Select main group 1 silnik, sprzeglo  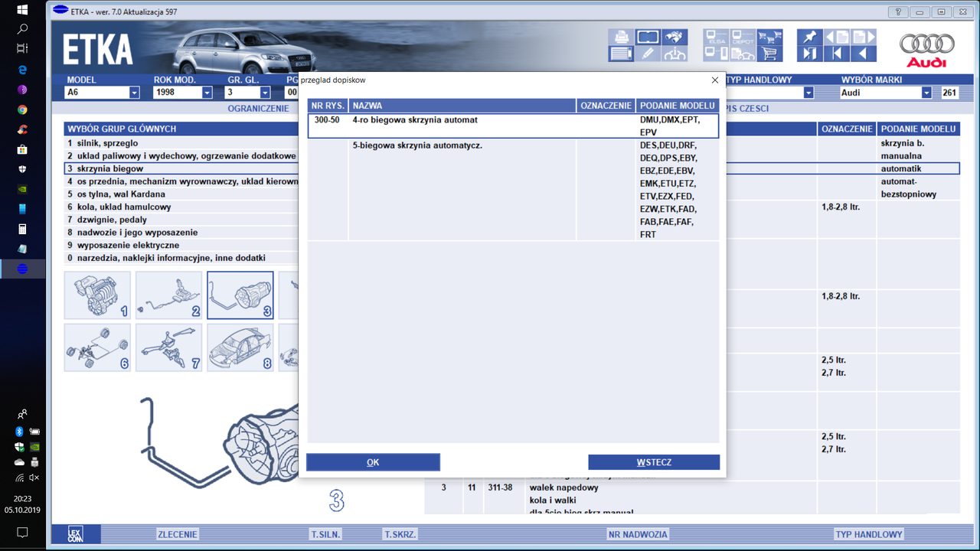pyautogui.click(x=181, y=143)
